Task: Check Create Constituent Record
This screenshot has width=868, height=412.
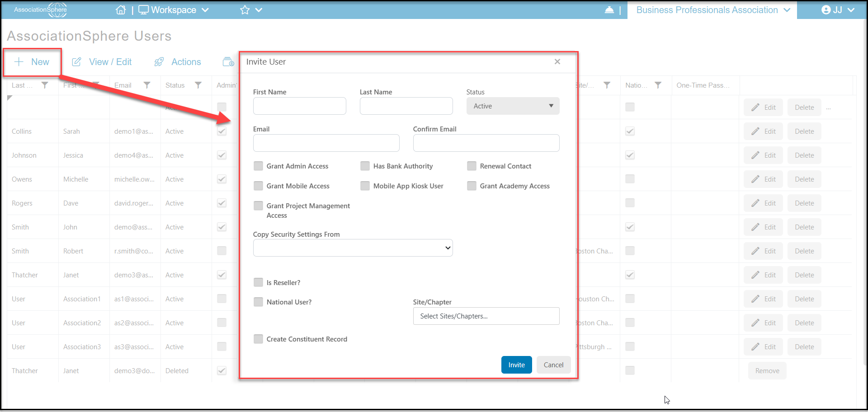Action: 259,339
